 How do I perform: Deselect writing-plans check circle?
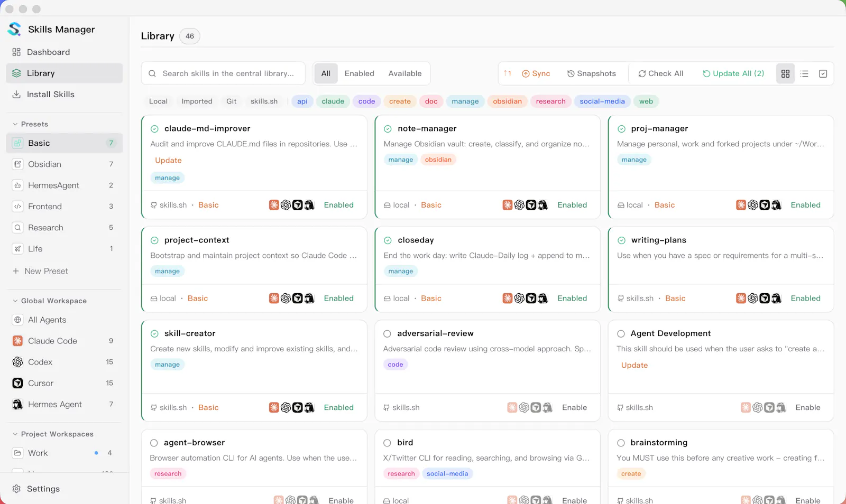621,240
